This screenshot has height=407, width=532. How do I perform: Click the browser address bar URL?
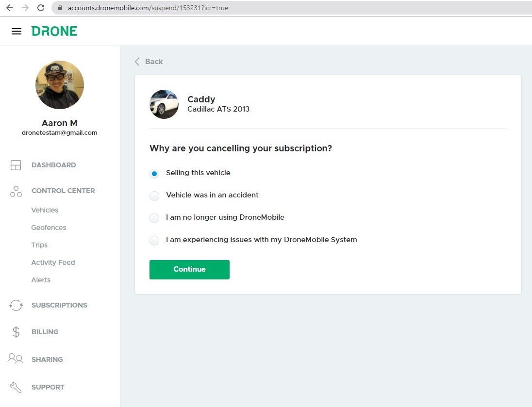pyautogui.click(x=148, y=8)
